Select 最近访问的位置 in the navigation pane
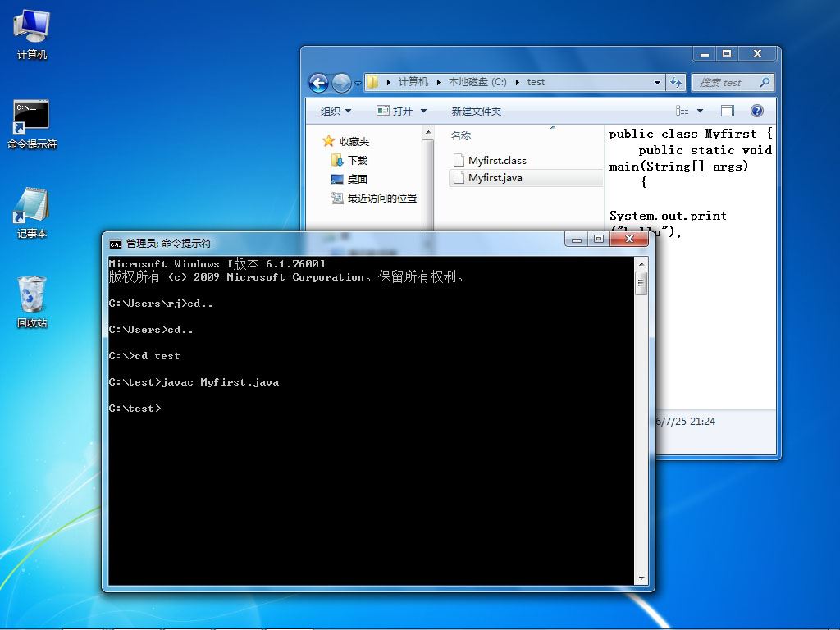 (x=374, y=198)
